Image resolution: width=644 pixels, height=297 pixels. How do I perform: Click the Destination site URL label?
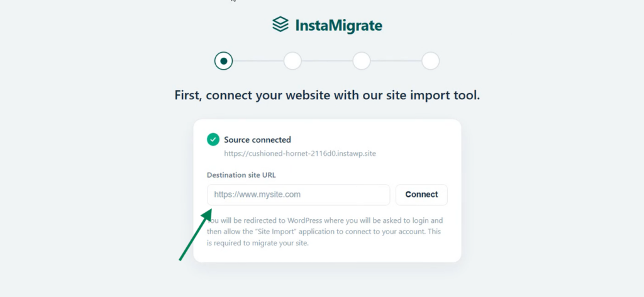241,175
